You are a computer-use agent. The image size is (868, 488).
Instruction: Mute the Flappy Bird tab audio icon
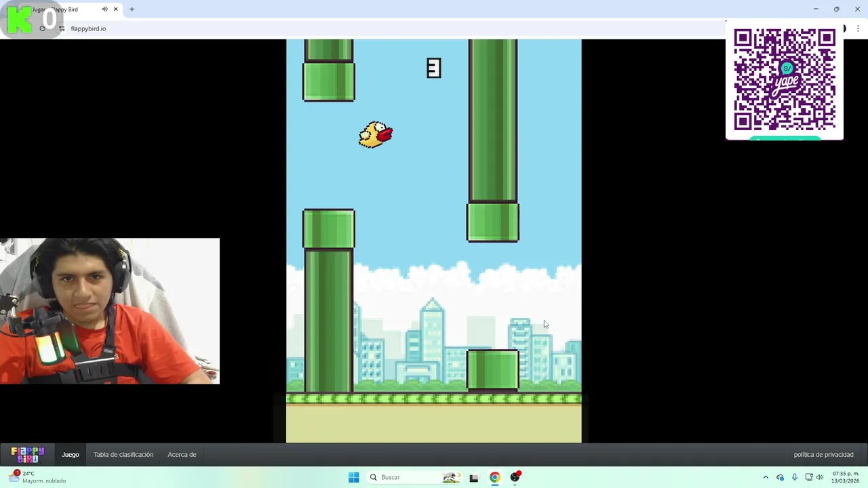pos(104,9)
